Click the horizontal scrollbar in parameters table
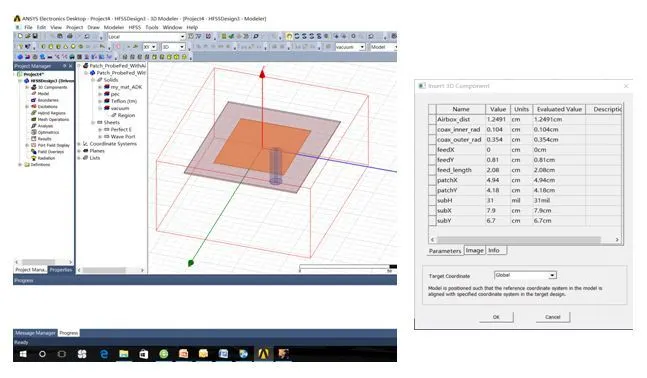This screenshot has width=647, height=378. [519, 240]
